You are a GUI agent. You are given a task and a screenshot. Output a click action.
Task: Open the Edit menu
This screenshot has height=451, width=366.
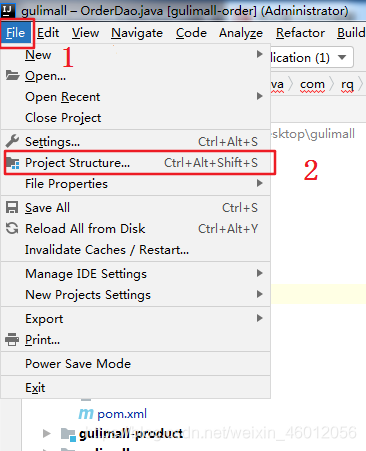(x=48, y=33)
